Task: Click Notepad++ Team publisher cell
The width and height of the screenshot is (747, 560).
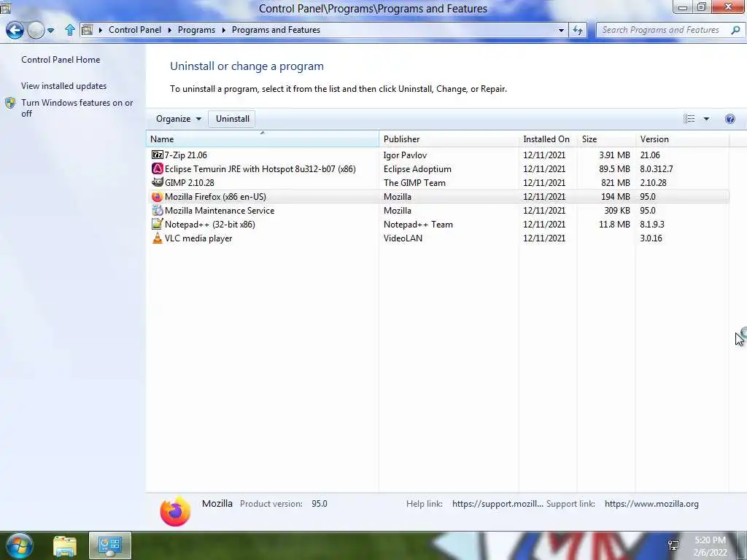Action: [418, 225]
